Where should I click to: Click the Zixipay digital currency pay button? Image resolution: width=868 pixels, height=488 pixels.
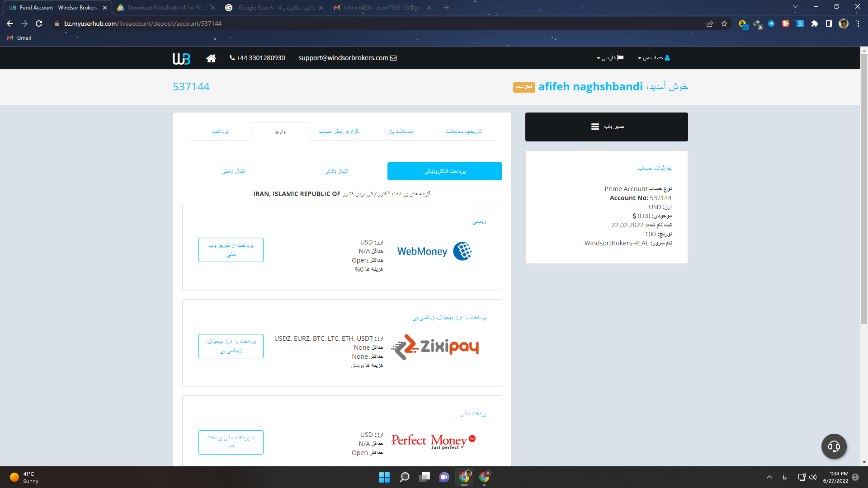pos(231,346)
